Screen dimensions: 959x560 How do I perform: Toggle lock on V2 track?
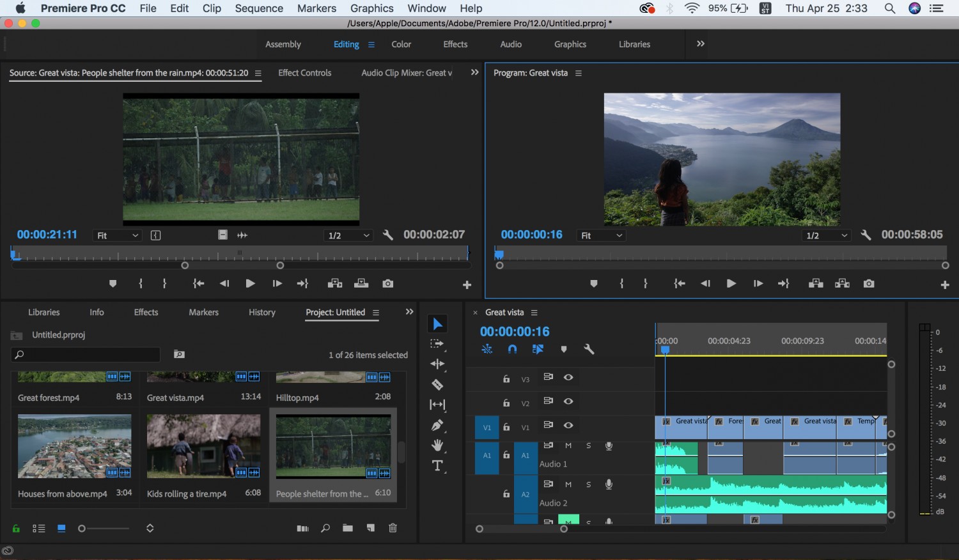[x=506, y=403]
